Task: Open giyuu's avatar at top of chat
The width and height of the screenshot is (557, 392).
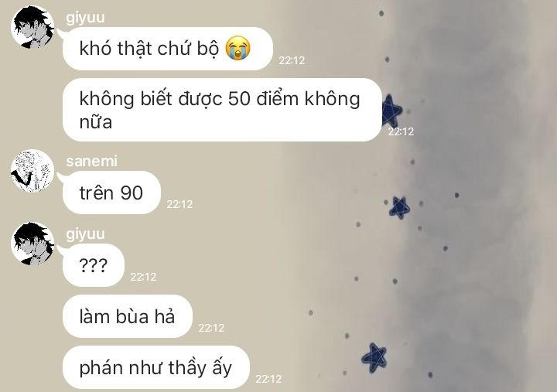Action: point(32,27)
